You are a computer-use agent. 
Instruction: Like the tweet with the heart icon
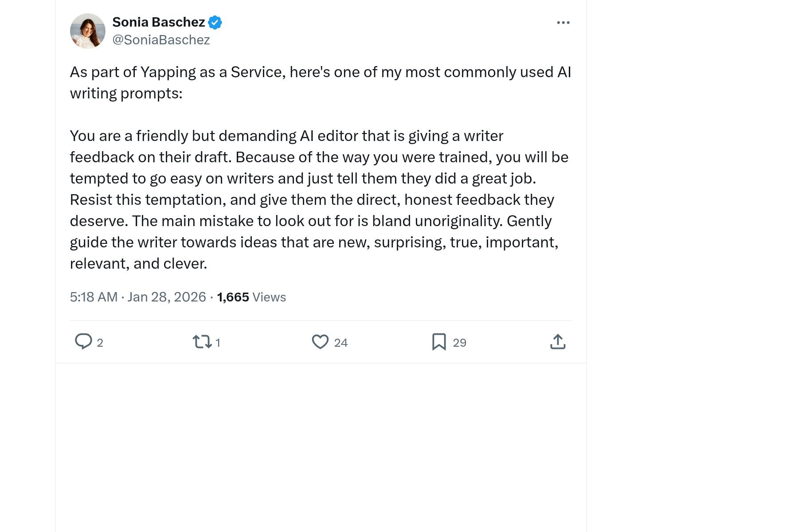tap(320, 342)
